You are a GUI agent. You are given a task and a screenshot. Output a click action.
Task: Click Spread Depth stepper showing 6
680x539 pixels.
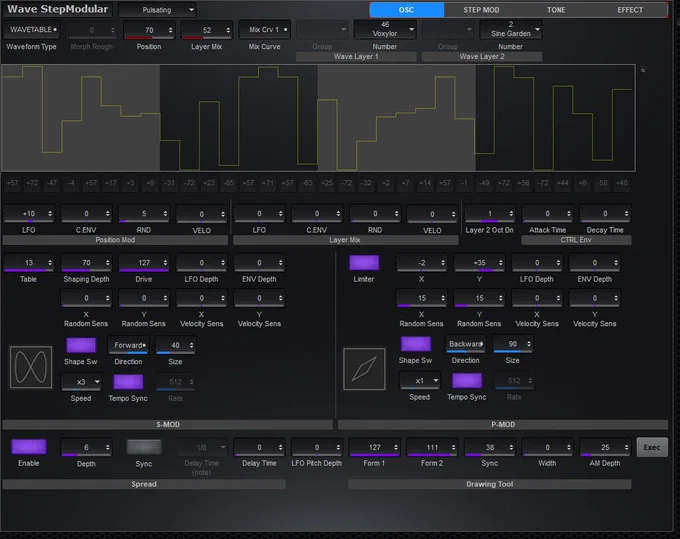click(x=86, y=447)
